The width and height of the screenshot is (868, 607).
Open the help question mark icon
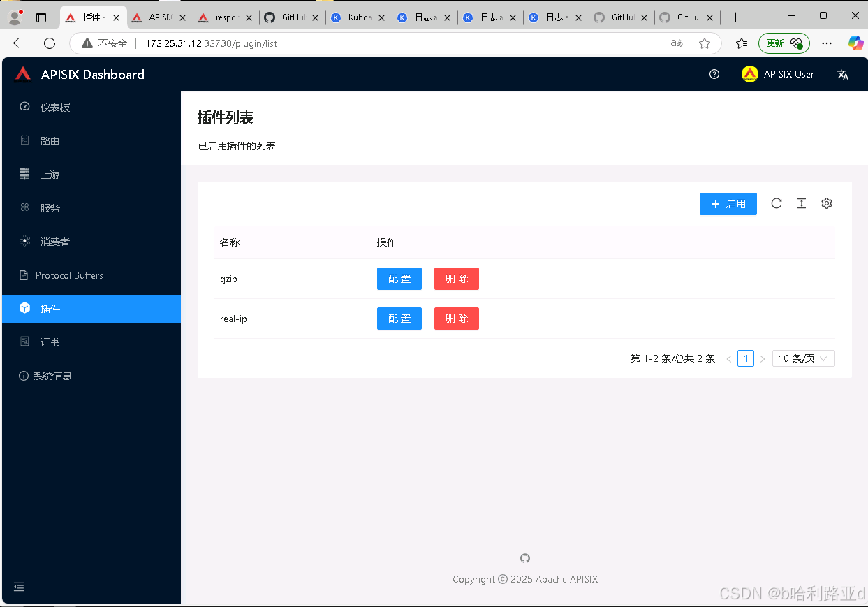click(x=714, y=74)
